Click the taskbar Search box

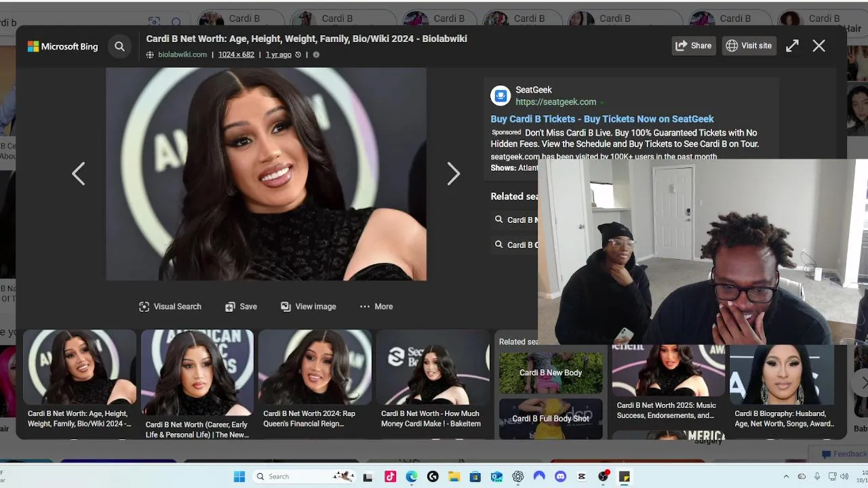[304, 476]
